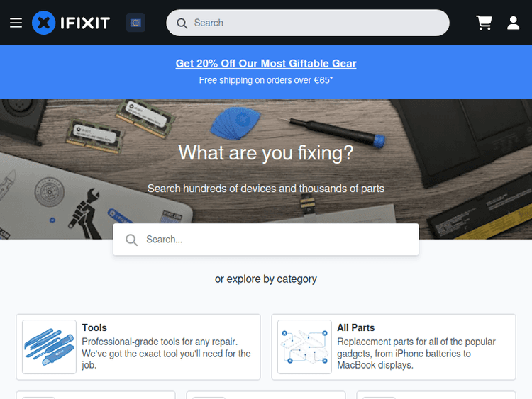The height and width of the screenshot is (399, 532).
Task: Click the hero Search... input box
Action: [x=266, y=240]
